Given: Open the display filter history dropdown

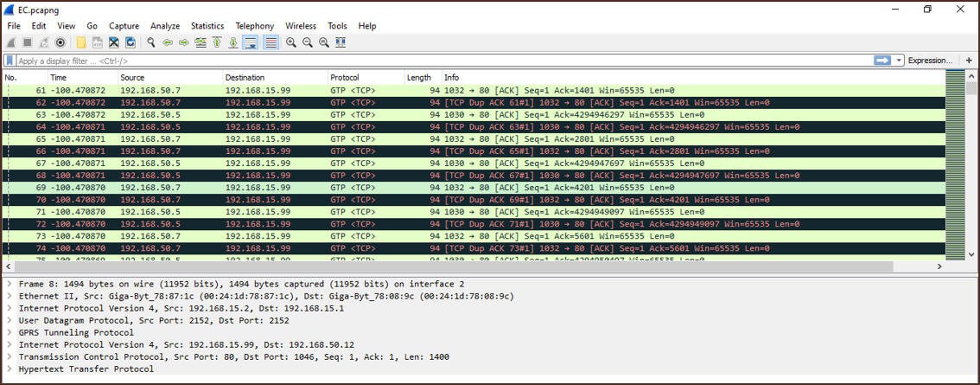Looking at the screenshot, I should [900, 61].
